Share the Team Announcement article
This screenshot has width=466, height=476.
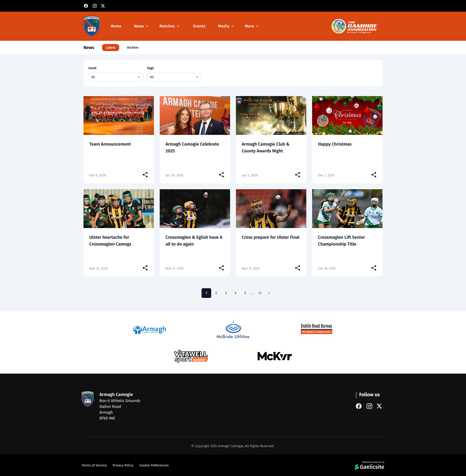pyautogui.click(x=145, y=175)
